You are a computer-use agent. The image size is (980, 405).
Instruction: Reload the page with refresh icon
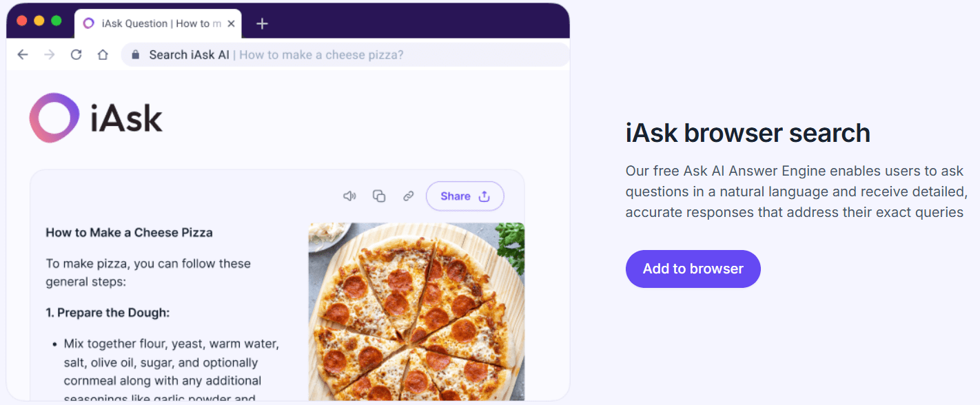(x=76, y=55)
